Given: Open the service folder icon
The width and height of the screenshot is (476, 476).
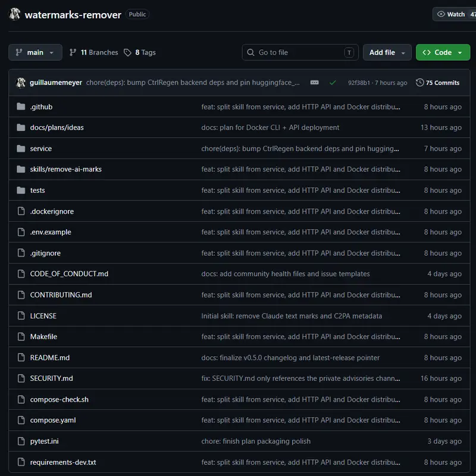Looking at the screenshot, I should click(21, 148).
